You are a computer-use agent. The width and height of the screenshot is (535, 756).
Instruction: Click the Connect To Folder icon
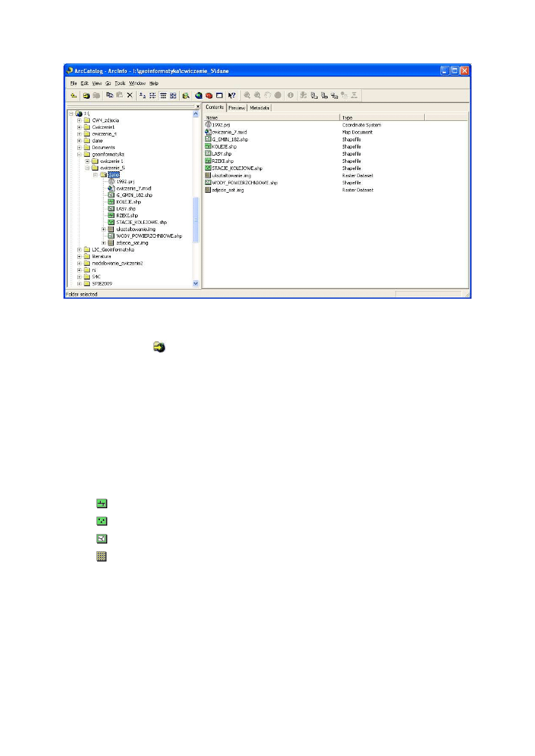point(87,95)
